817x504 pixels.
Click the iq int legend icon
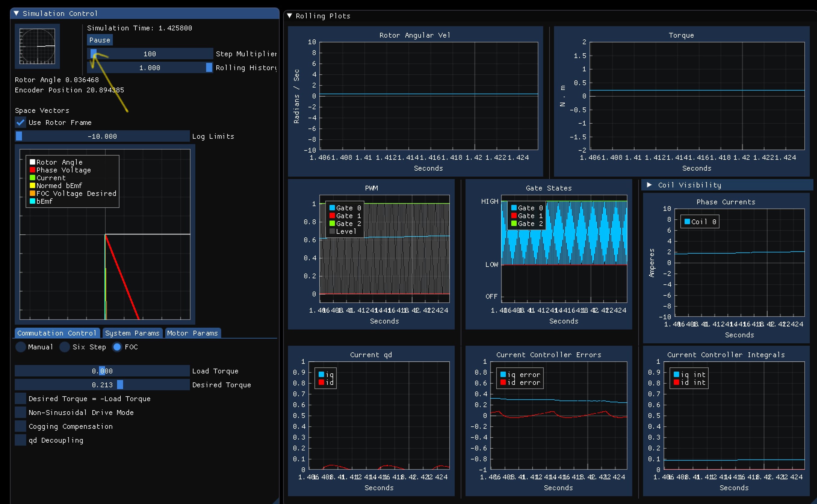point(676,374)
